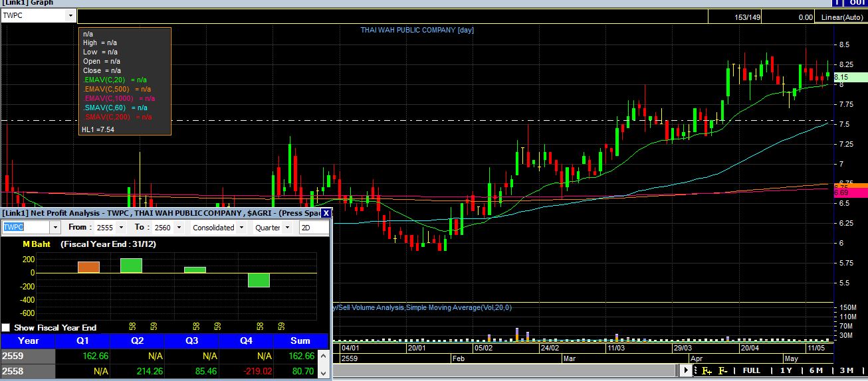The width and height of the screenshot is (868, 381).
Task: Click the SMAV(C,200) indicator in legend
Action: 117,117
